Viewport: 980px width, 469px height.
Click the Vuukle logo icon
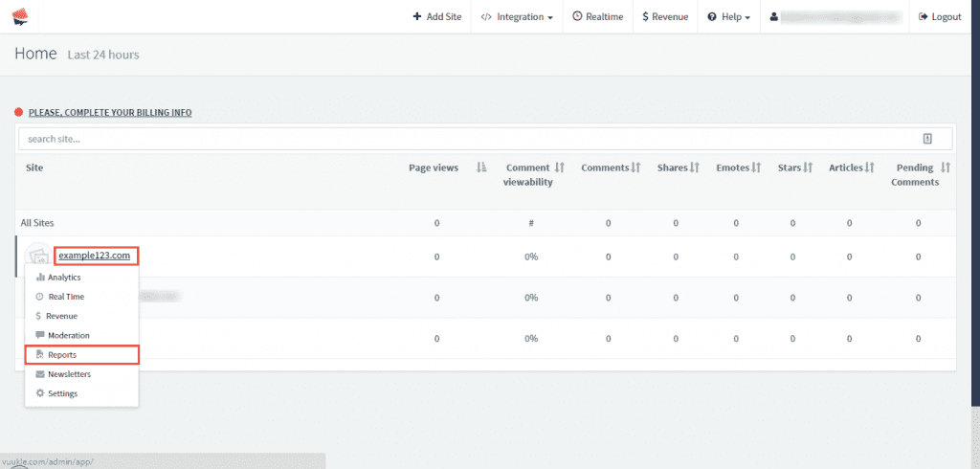[19, 16]
